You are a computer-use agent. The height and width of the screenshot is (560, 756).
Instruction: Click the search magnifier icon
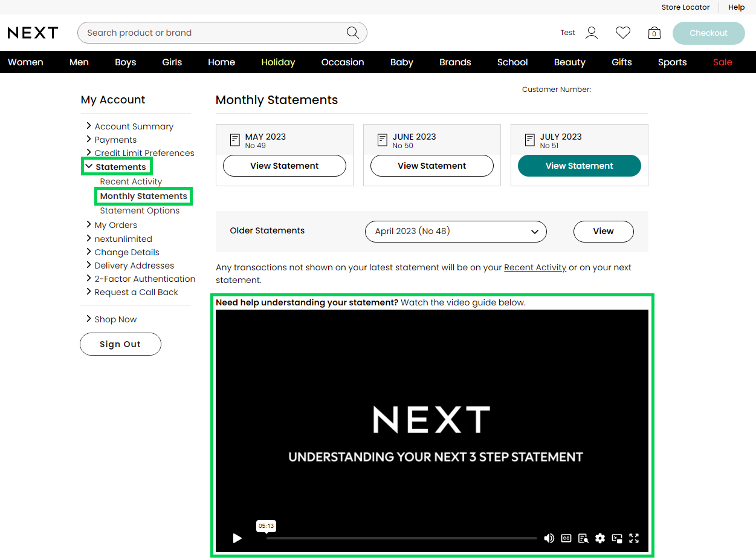[352, 33]
